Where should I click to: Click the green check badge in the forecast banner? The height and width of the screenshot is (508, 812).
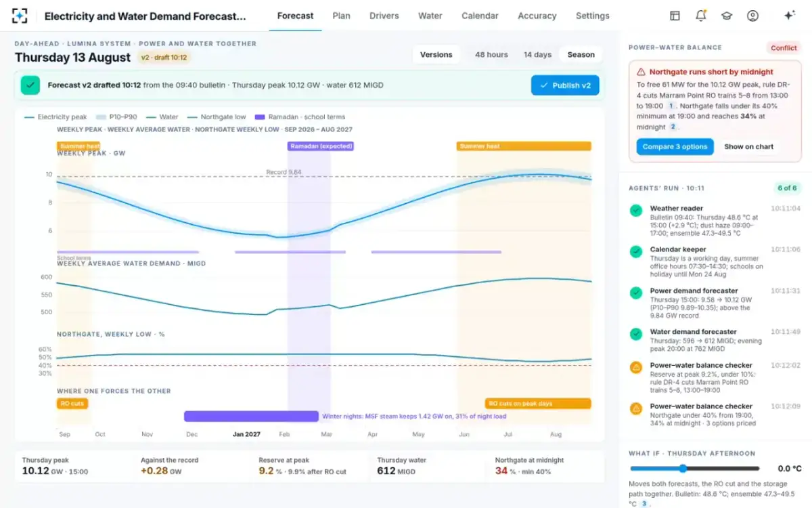[x=30, y=85]
